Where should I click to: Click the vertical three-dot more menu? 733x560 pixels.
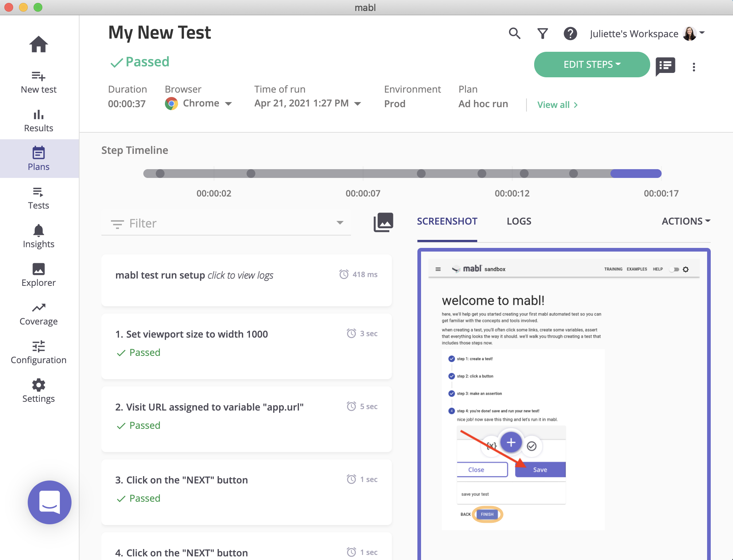tap(694, 67)
